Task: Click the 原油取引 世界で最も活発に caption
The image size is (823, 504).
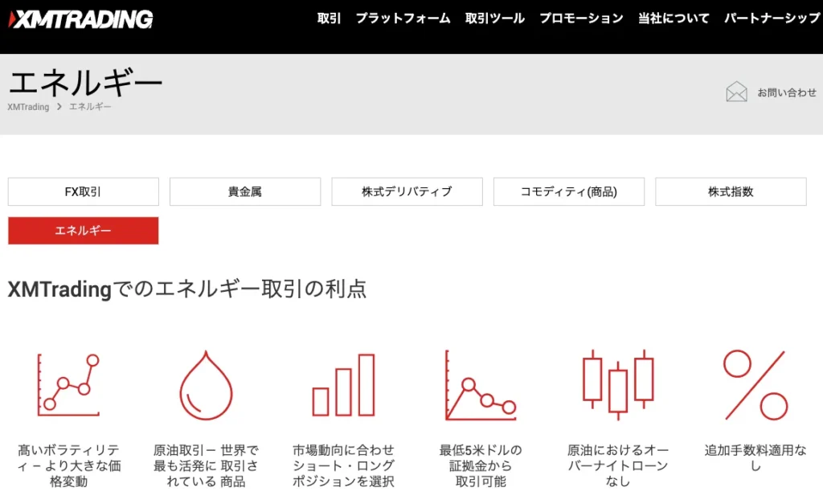Action: point(206,465)
